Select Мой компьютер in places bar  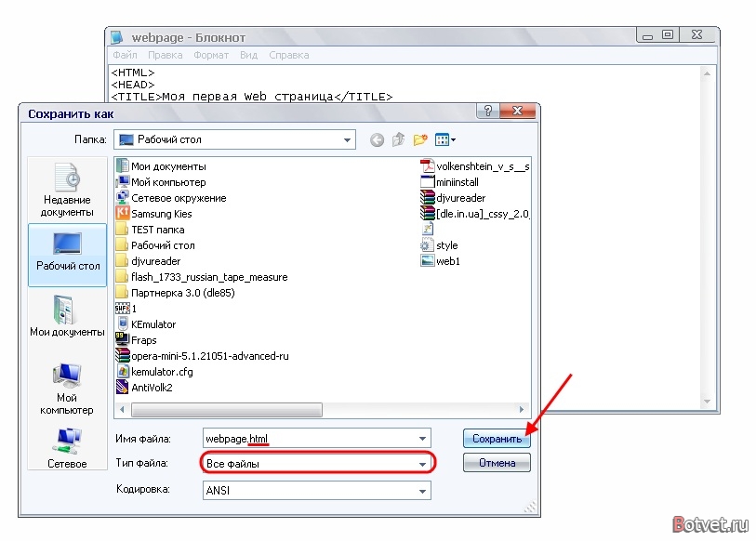tap(67, 389)
